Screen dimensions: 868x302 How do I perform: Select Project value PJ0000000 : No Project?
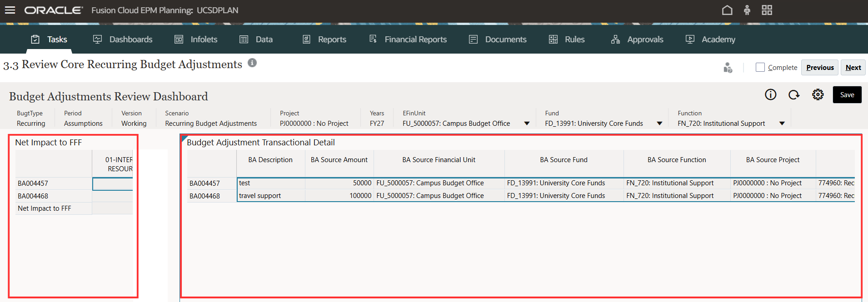point(314,124)
